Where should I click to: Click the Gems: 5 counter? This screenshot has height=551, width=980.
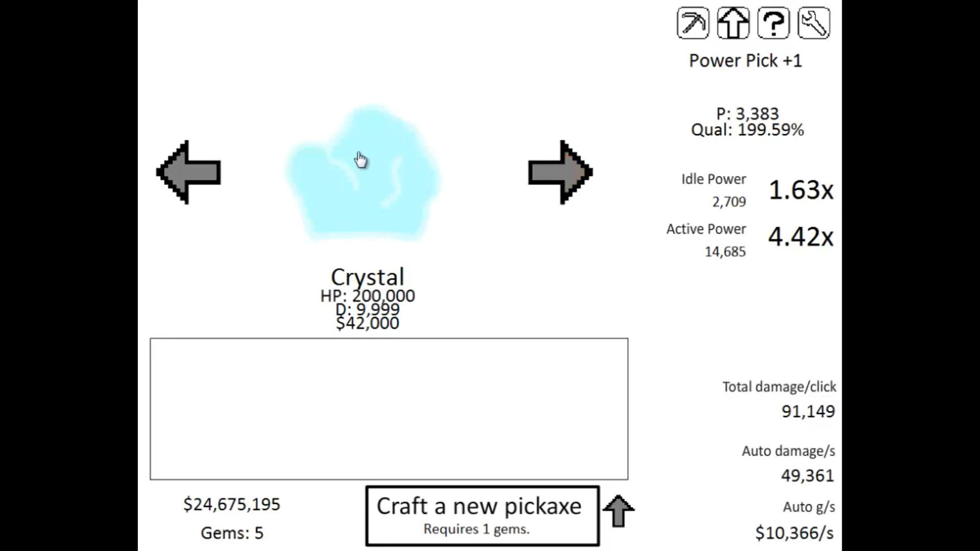coord(232,533)
